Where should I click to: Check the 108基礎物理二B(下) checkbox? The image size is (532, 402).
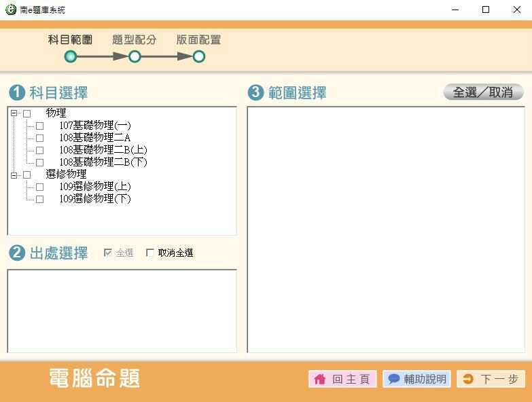coord(39,162)
